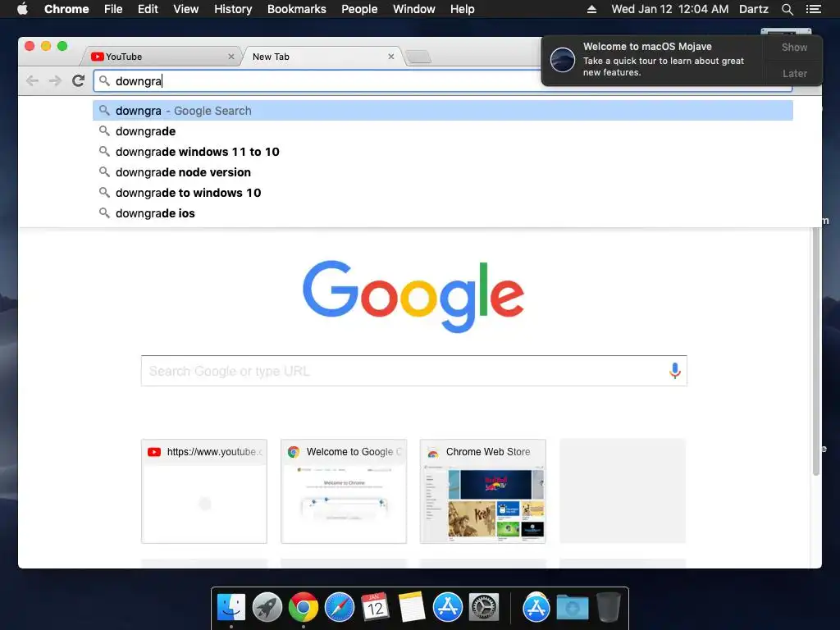The width and height of the screenshot is (840, 630).
Task: Click the browser forward arrow
Action: pos(55,81)
